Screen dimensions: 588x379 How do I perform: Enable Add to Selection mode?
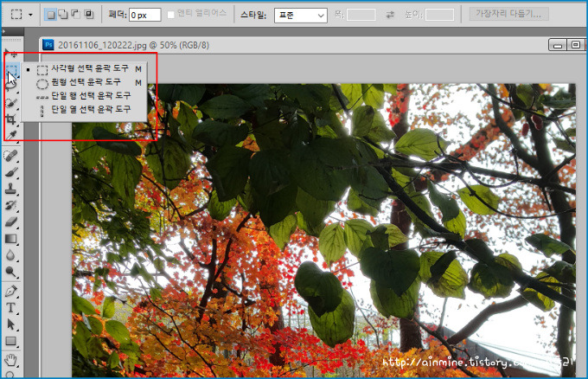[x=63, y=15]
